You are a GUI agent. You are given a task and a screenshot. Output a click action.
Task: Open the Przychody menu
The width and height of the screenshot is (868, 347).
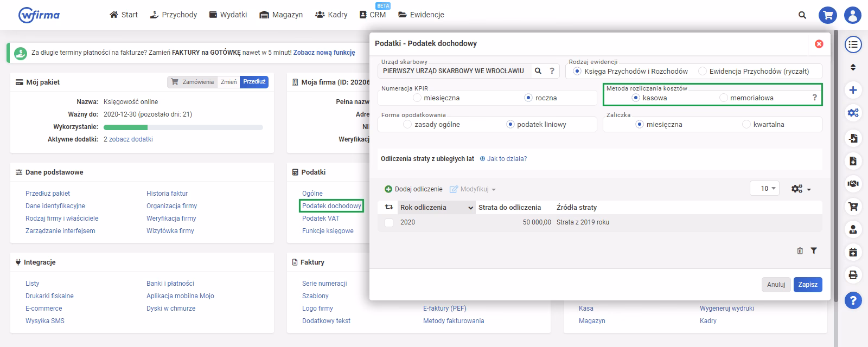[173, 15]
